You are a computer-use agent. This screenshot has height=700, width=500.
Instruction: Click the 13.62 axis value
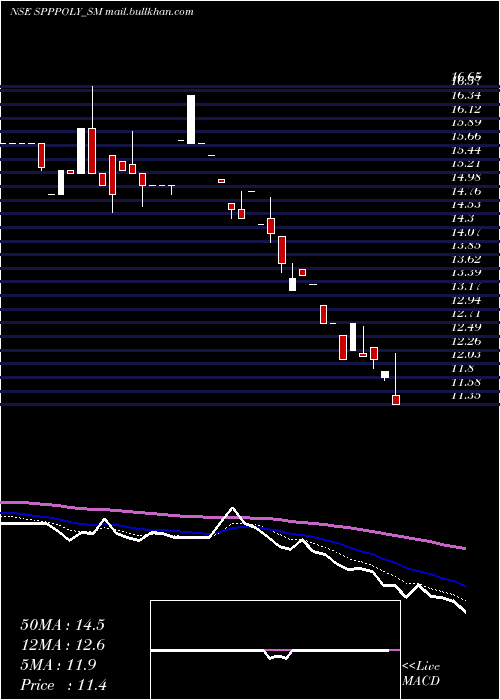tap(466, 259)
